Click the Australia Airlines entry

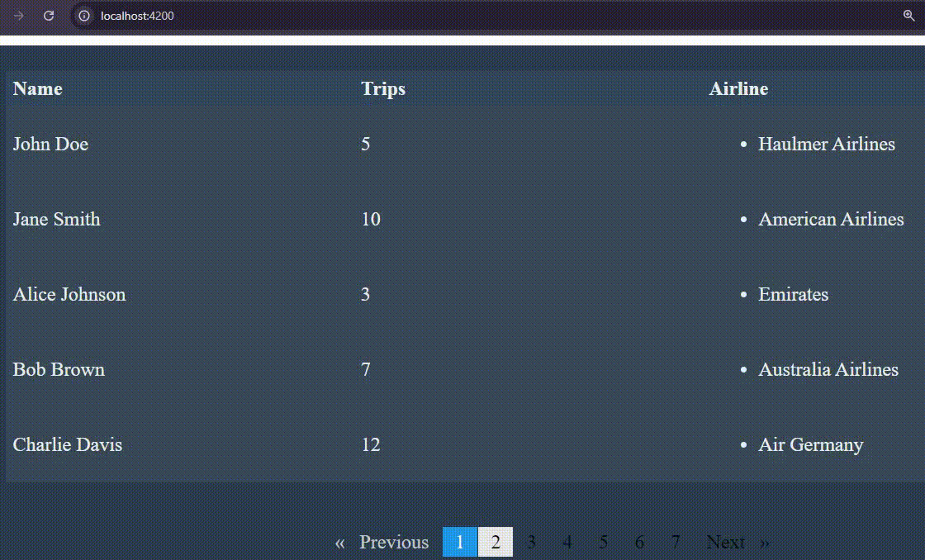click(828, 369)
